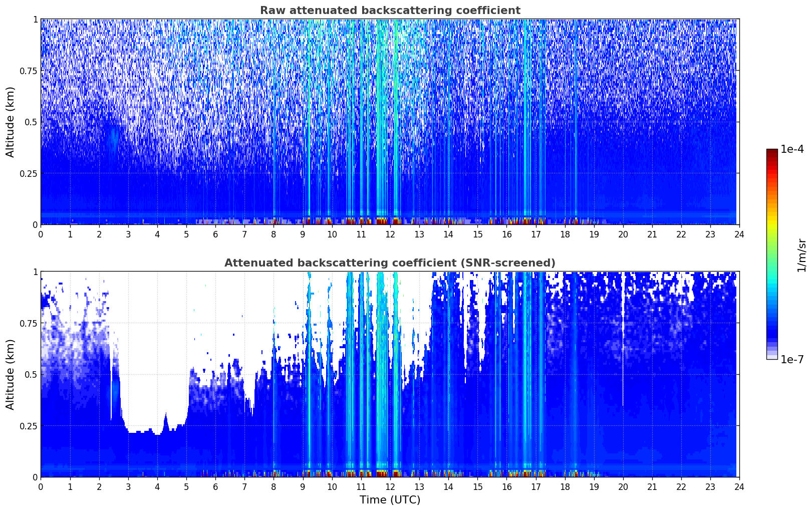Click time tick "19" under SNR-screened plot

[x=594, y=486]
